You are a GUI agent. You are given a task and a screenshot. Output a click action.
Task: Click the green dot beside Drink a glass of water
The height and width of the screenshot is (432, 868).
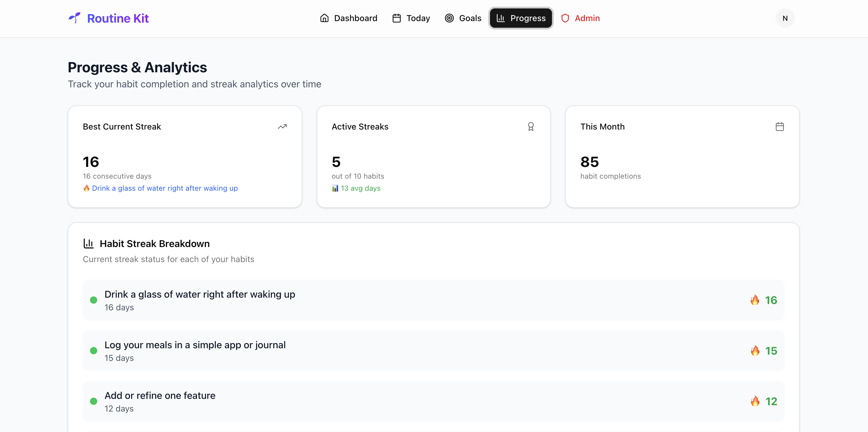click(x=94, y=300)
